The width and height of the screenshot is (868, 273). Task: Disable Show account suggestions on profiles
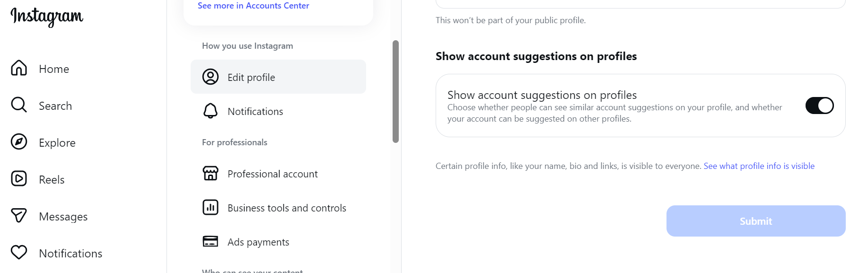pyautogui.click(x=819, y=106)
